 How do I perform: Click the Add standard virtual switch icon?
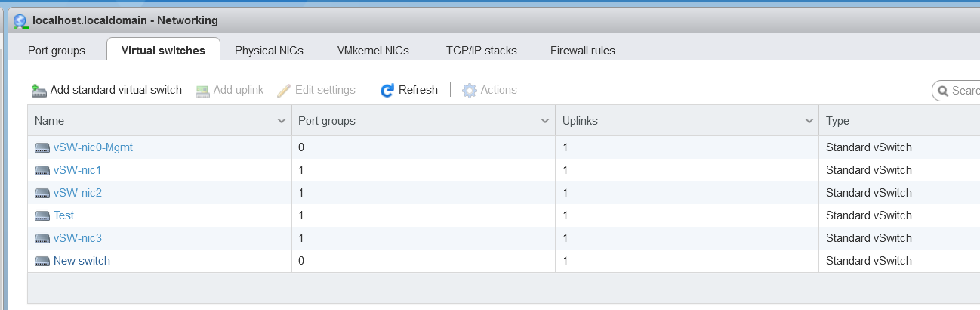pos(39,91)
